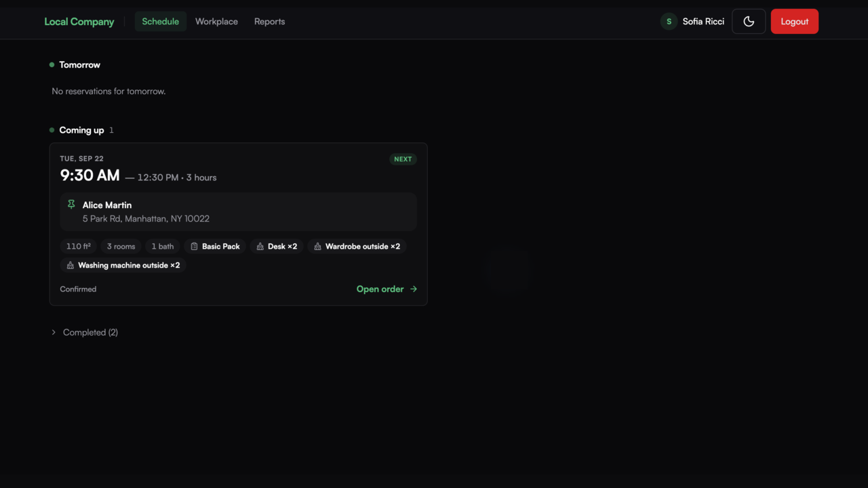
Task: Expand the Completed (2) chevron
Action: [54, 332]
